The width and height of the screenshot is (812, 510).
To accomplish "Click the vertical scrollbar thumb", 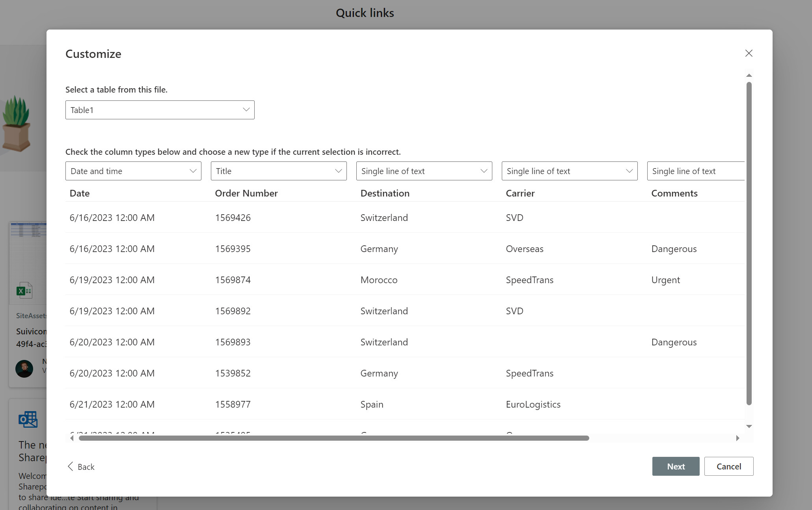I will 749,243.
